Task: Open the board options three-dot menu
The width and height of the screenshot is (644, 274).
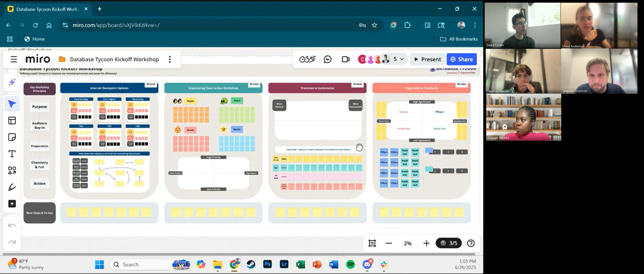Action: coord(170,59)
